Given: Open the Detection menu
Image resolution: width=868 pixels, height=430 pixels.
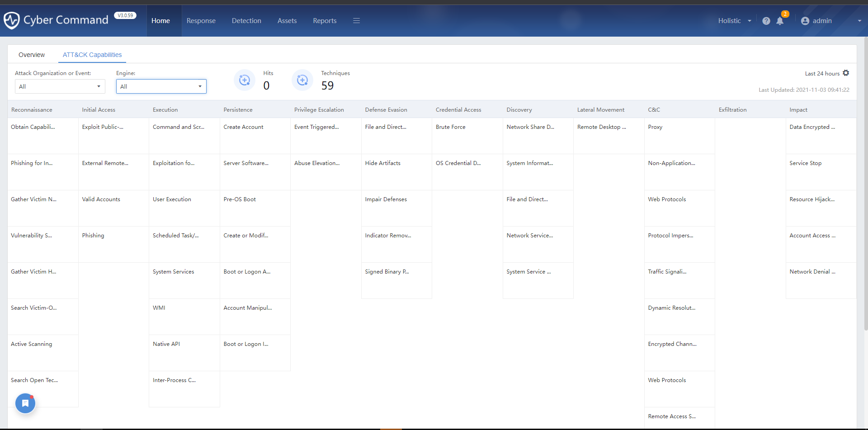Looking at the screenshot, I should [246, 21].
